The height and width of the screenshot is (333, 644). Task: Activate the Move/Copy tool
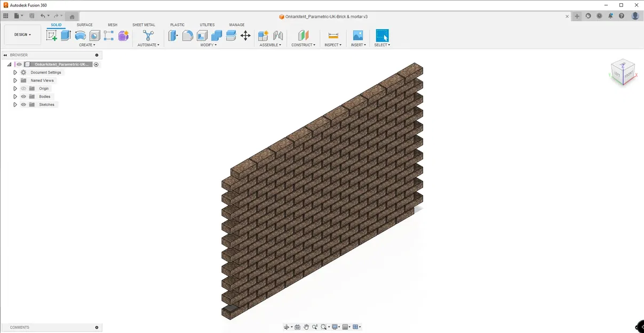(245, 35)
